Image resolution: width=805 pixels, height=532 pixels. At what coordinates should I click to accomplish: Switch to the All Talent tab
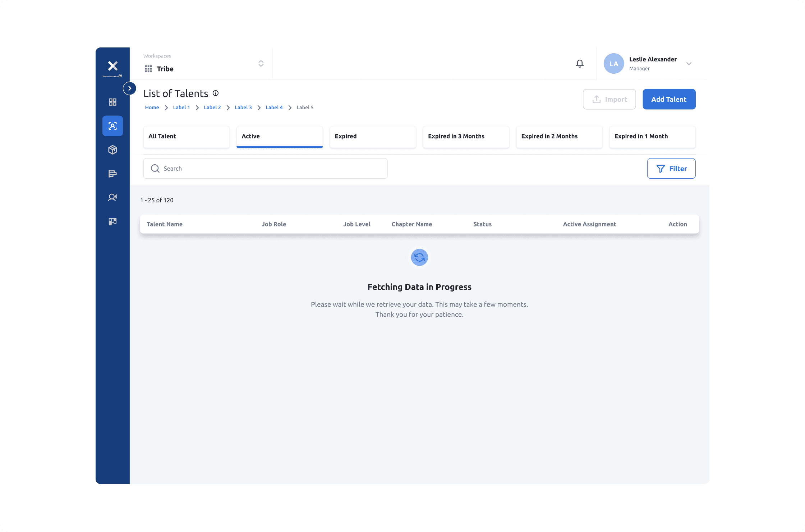click(x=186, y=136)
